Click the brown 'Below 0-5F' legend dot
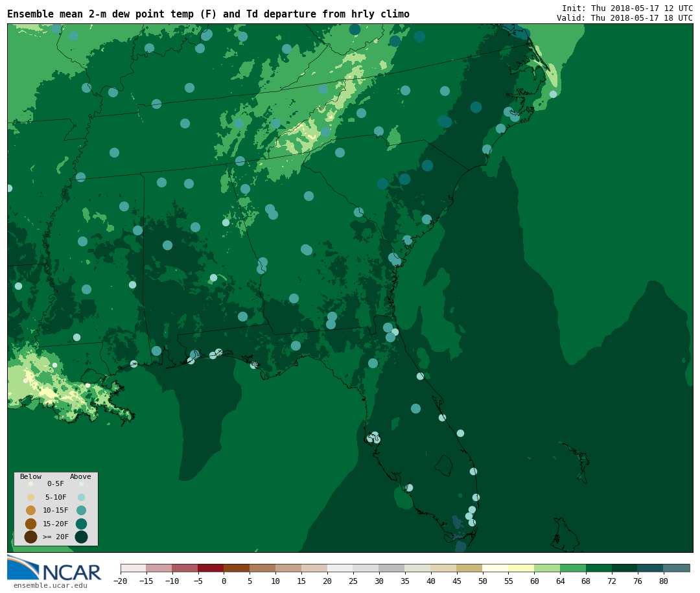Viewport: 700px width, 593px height. (31, 483)
